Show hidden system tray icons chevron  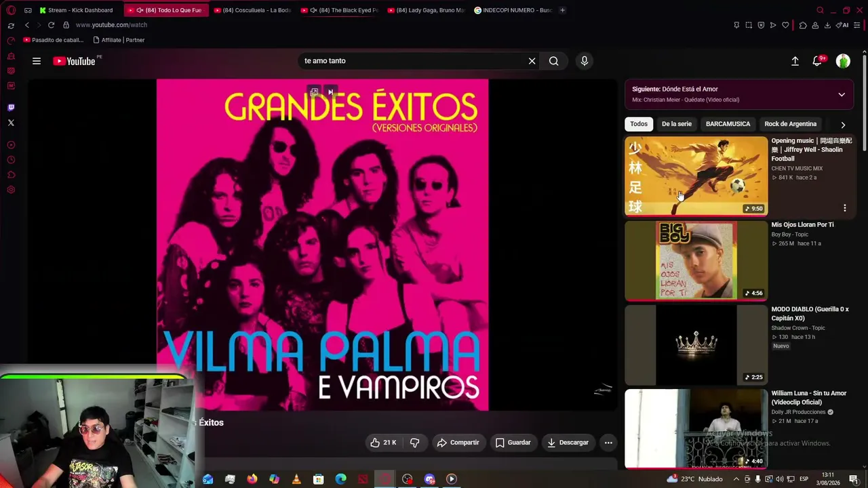[x=736, y=479]
